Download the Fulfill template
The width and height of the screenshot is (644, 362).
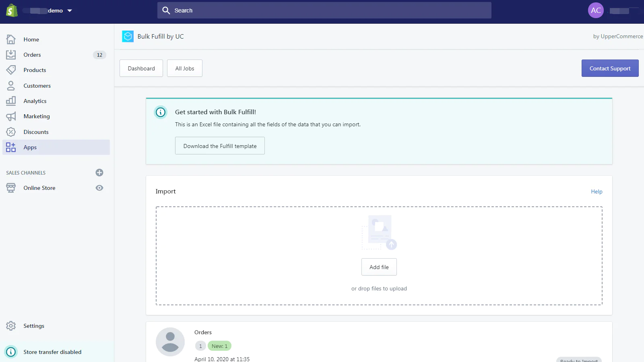(220, 146)
